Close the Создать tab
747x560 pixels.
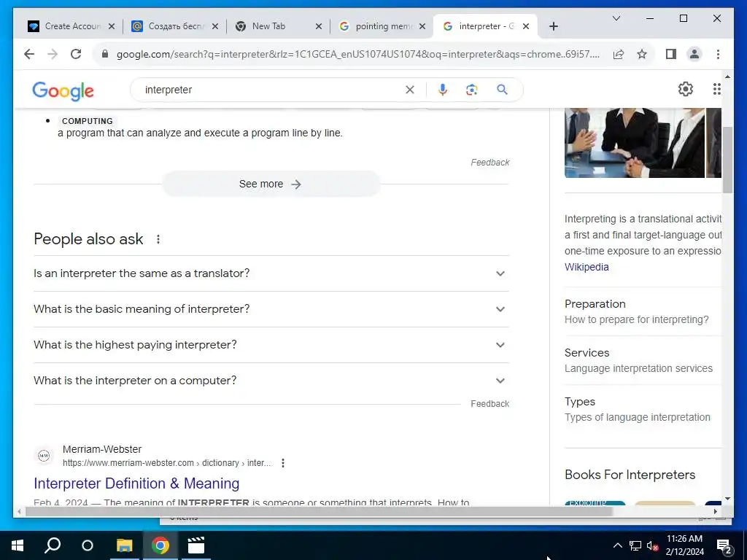215,26
